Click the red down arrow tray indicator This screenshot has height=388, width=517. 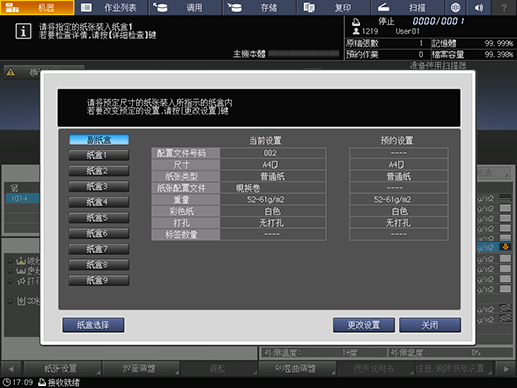[505, 247]
